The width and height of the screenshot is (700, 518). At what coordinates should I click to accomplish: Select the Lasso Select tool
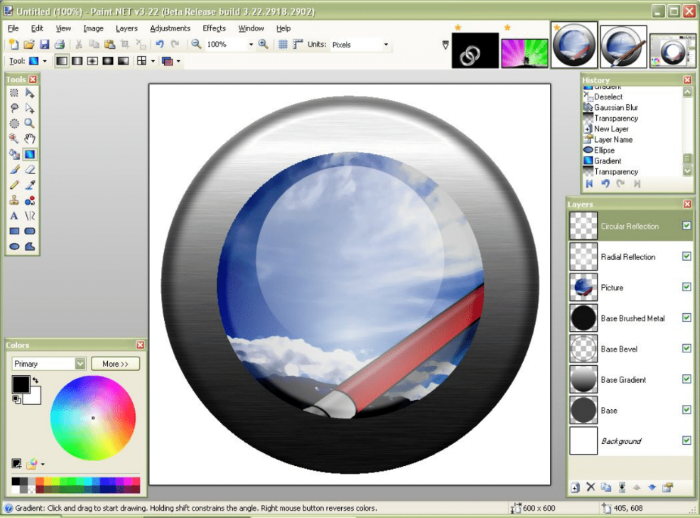pyautogui.click(x=14, y=108)
